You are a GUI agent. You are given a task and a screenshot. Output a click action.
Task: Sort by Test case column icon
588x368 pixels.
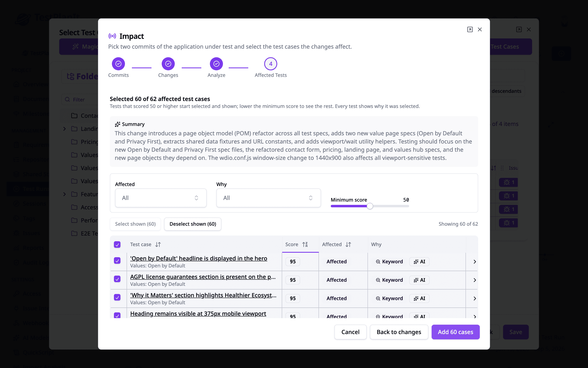pos(158,244)
